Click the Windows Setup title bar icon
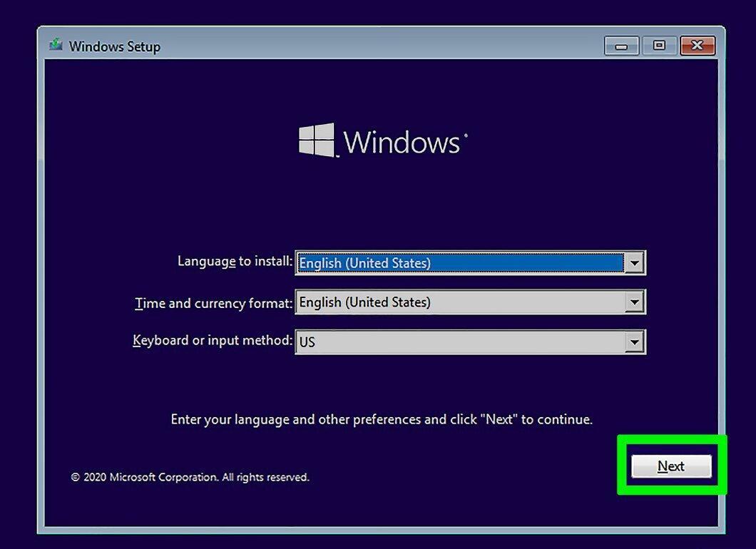This screenshot has width=756, height=549. pyautogui.click(x=56, y=45)
